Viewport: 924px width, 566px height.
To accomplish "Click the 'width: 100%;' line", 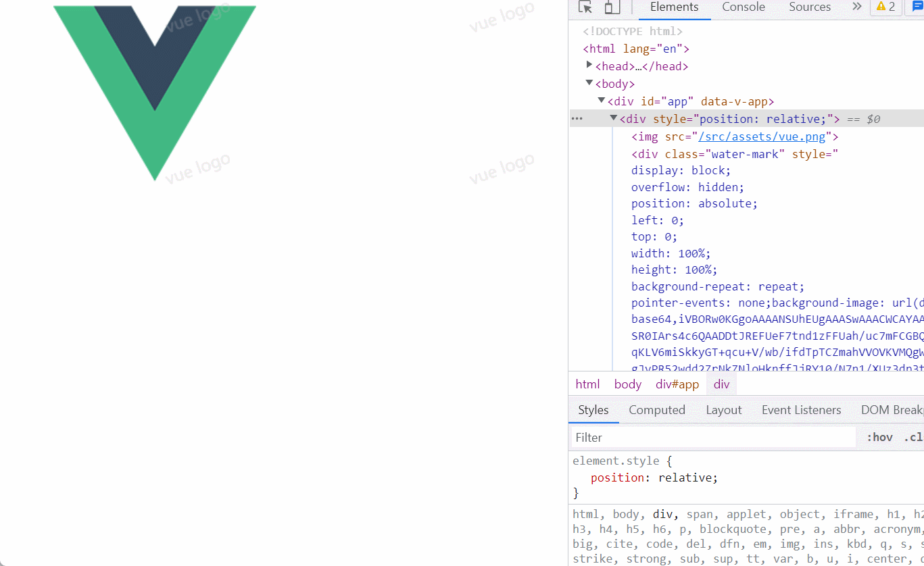I will tap(671, 254).
